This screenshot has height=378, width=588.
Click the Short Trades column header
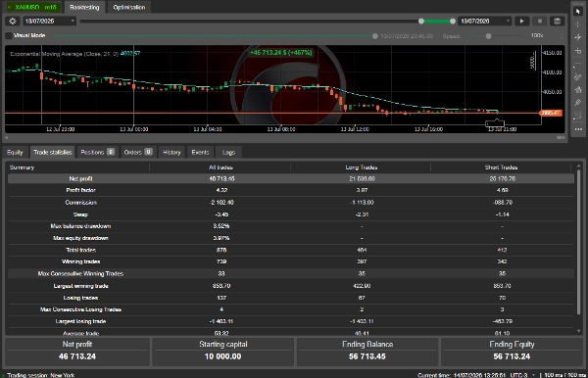click(x=501, y=167)
